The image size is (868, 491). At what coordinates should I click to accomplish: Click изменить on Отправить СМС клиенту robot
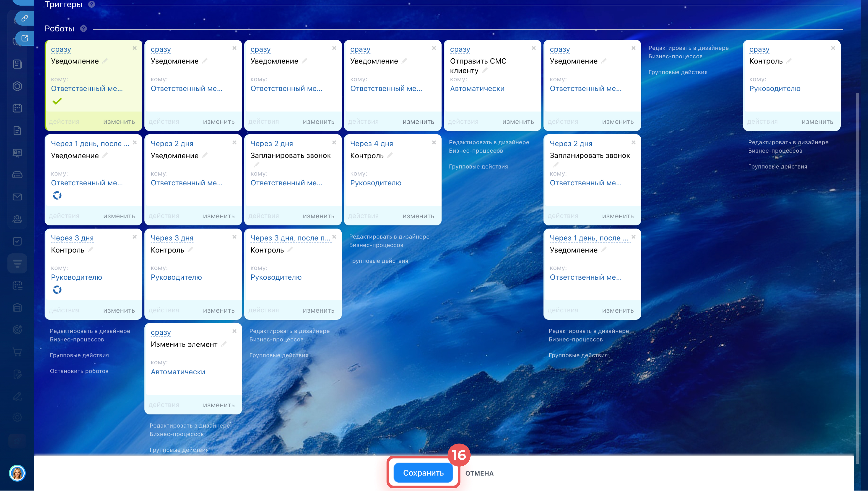tap(518, 122)
